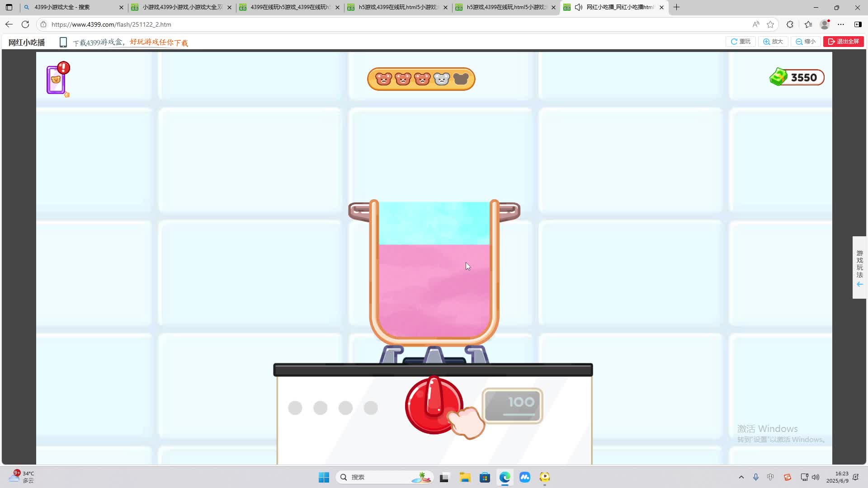Click the 重玩 replay button
Viewport: 868px width, 488px height.
coord(741,42)
